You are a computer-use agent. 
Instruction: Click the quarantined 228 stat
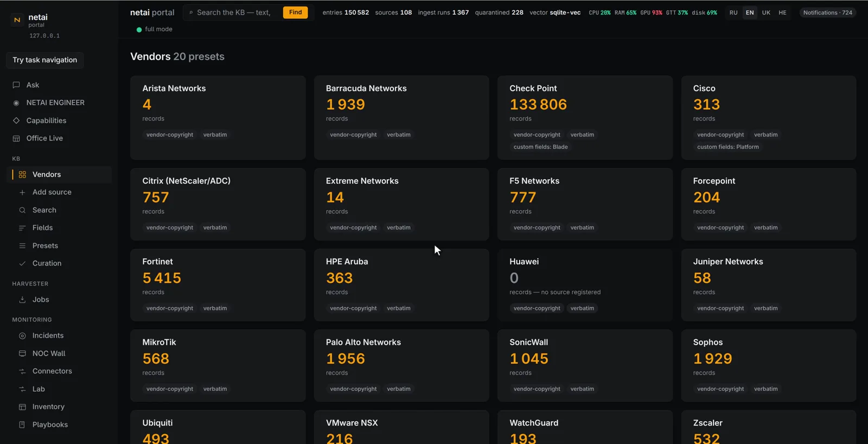[499, 12]
